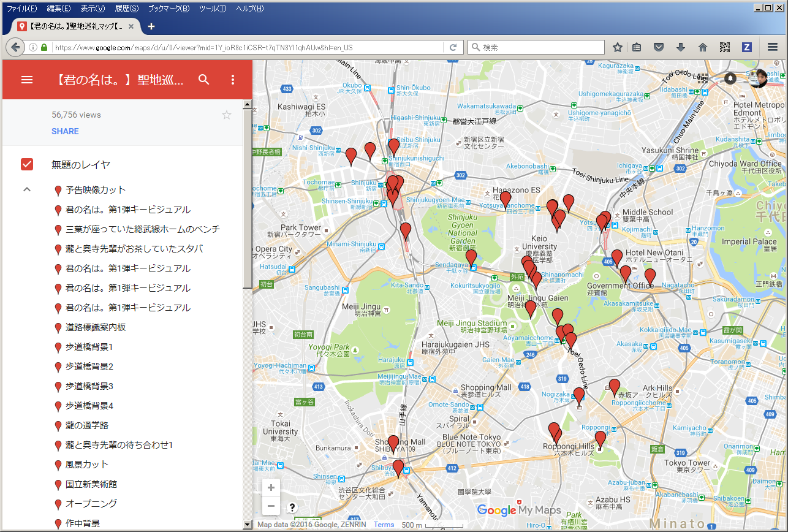Click the red pin beside Nishi-Shinjuku station
Screen dimensions: 788x532
coord(351,156)
